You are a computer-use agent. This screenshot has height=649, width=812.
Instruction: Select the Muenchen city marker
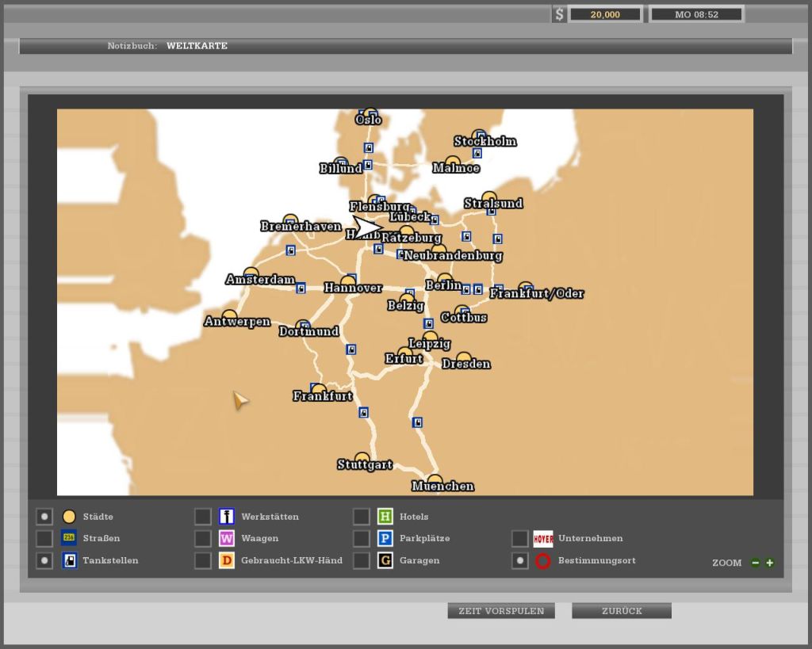pyautogui.click(x=435, y=480)
